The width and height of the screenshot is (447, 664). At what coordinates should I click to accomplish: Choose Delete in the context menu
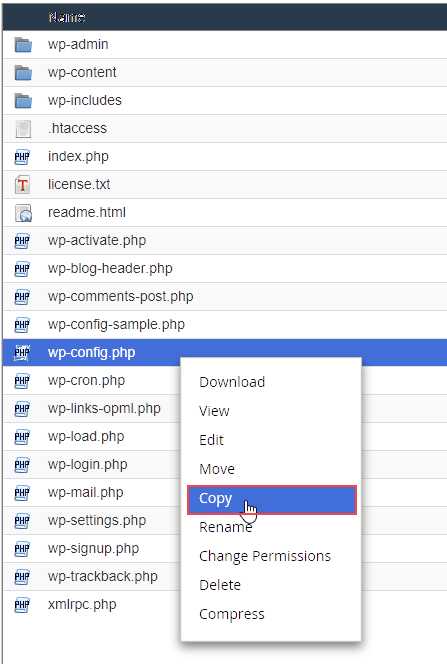pyautogui.click(x=220, y=585)
